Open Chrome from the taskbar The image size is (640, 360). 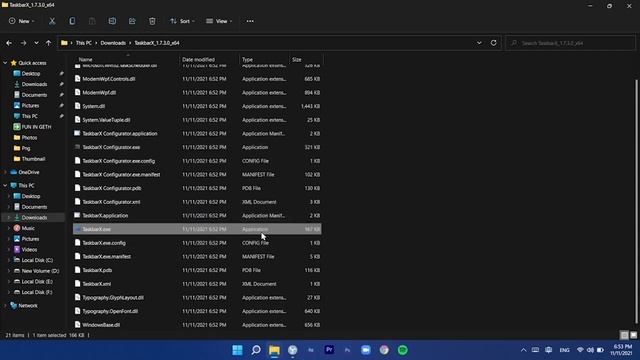[x=384, y=350]
